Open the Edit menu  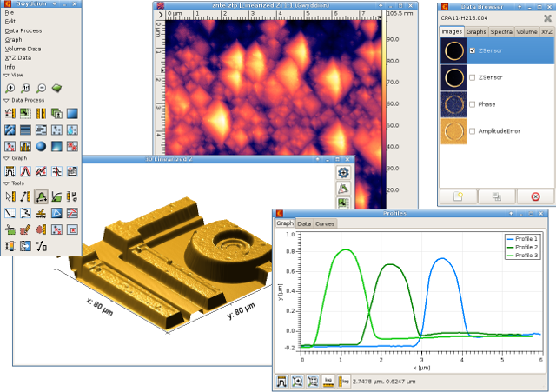[10, 21]
